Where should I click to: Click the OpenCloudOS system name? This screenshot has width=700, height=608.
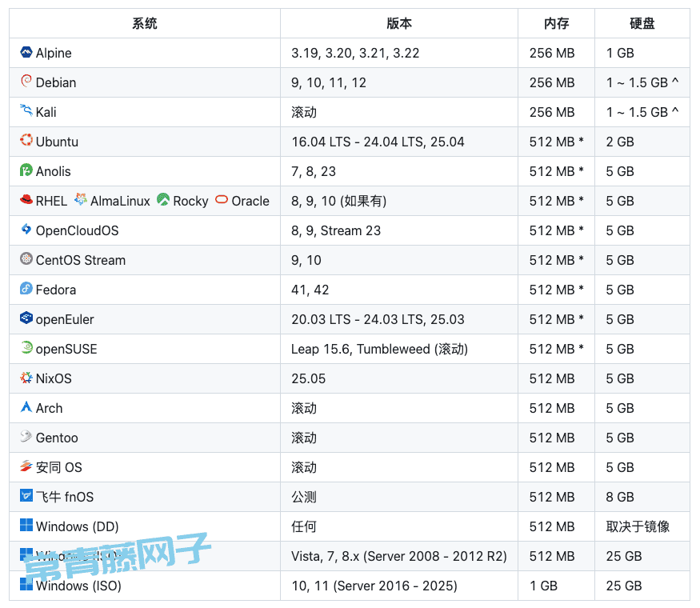pyautogui.click(x=78, y=230)
